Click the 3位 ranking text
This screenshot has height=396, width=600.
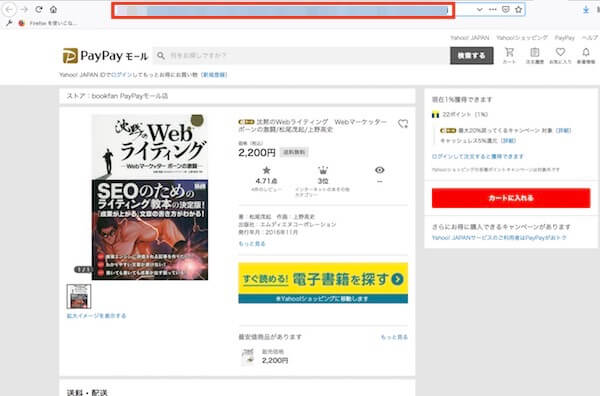pos(323,181)
